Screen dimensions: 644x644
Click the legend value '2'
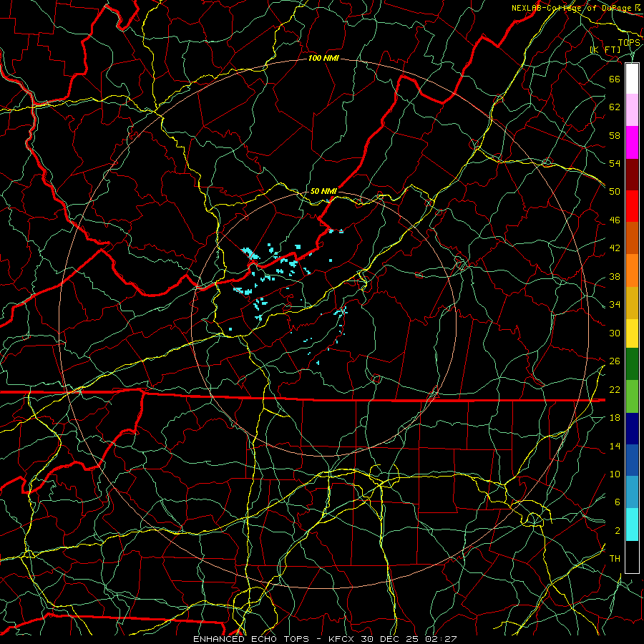618,531
